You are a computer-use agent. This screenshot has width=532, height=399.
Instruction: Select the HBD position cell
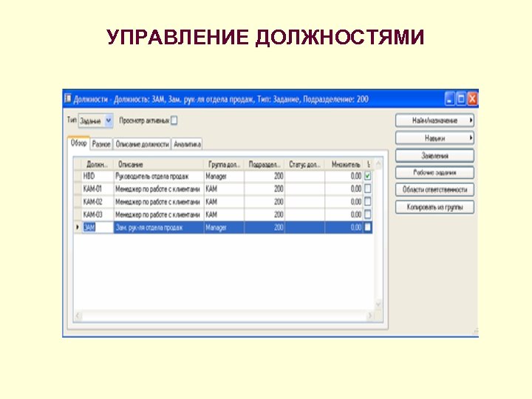98,176
